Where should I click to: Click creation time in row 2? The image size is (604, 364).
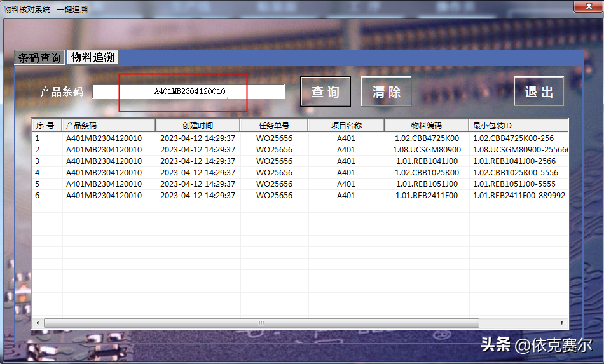coord(198,150)
